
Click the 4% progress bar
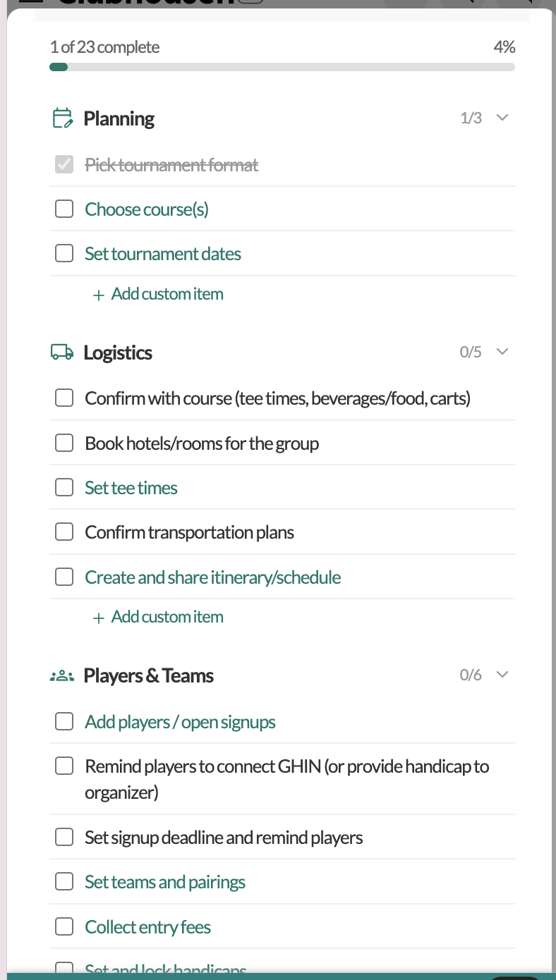tap(282, 66)
